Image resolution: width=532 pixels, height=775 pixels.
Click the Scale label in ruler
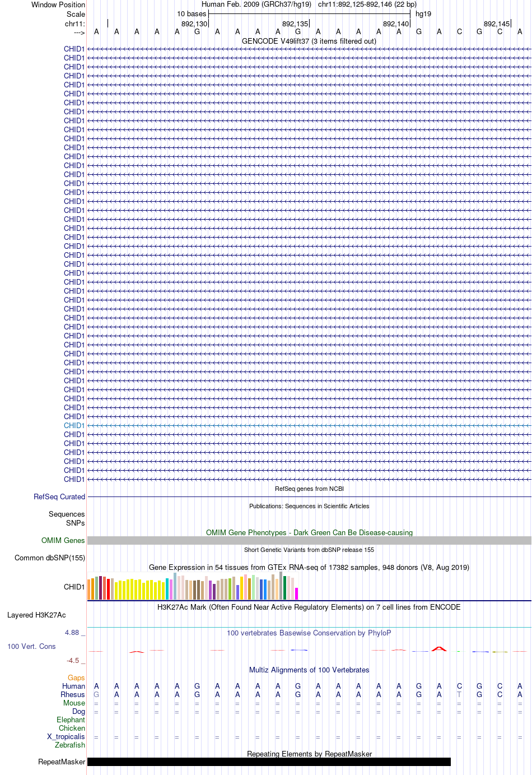(76, 14)
